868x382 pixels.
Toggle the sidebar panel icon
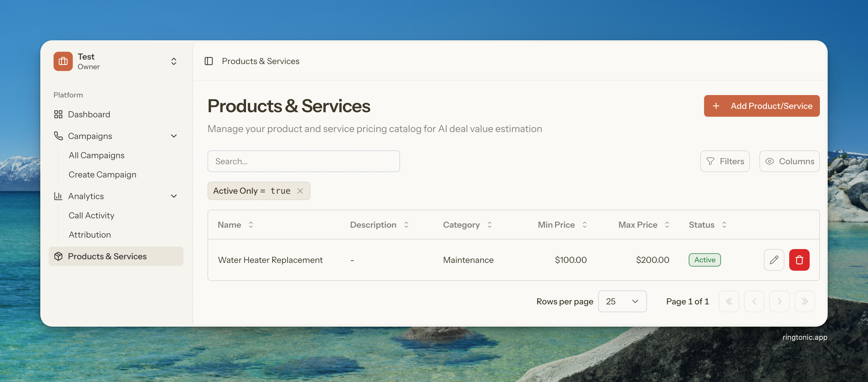click(x=208, y=61)
